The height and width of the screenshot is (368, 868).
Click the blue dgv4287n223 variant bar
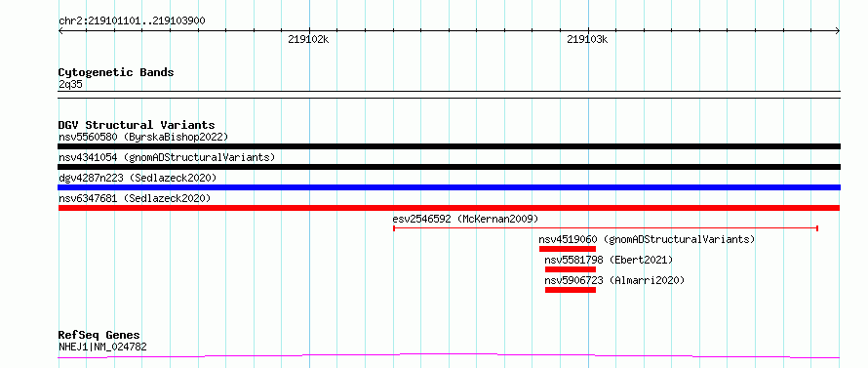pyautogui.click(x=449, y=187)
